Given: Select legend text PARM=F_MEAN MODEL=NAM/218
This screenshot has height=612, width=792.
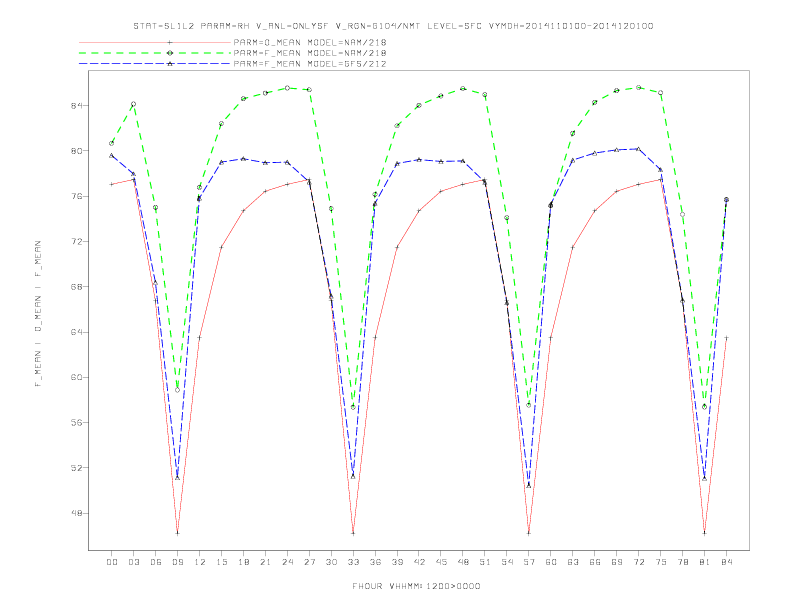Looking at the screenshot, I should [x=310, y=53].
